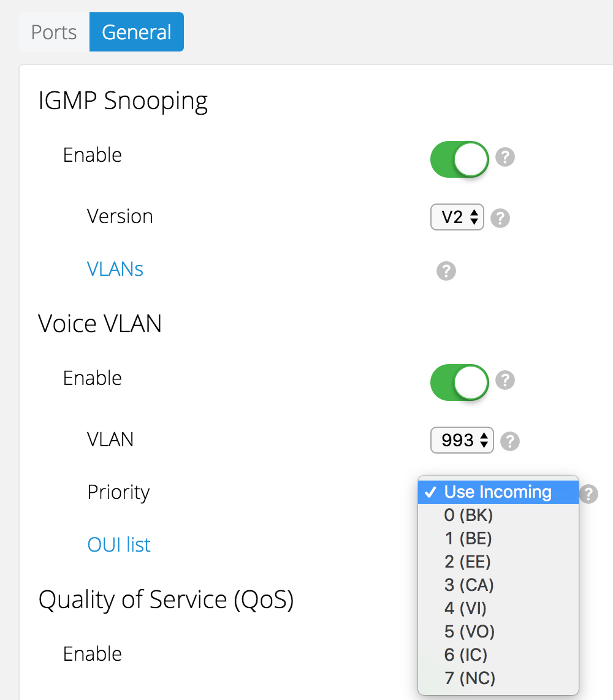The width and height of the screenshot is (613, 700).
Task: Select priority 0 (BK) option
Action: point(467,515)
